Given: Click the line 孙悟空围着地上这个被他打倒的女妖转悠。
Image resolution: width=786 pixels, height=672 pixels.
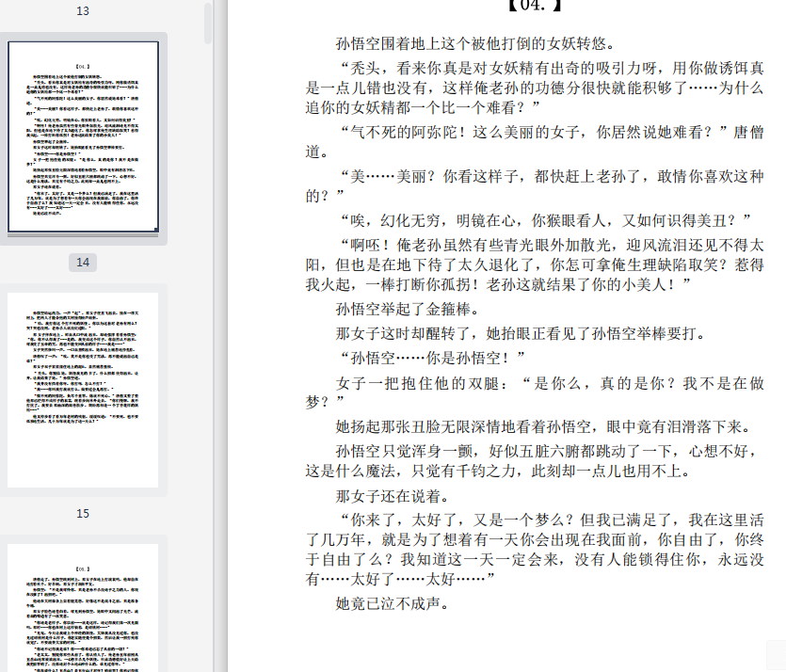Looking at the screenshot, I should 475,43.
